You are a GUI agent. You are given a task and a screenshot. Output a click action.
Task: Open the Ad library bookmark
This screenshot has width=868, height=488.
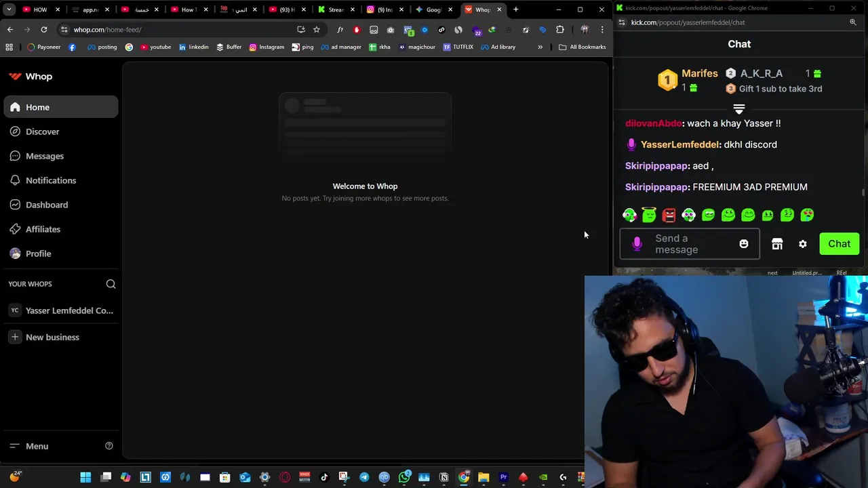(498, 47)
